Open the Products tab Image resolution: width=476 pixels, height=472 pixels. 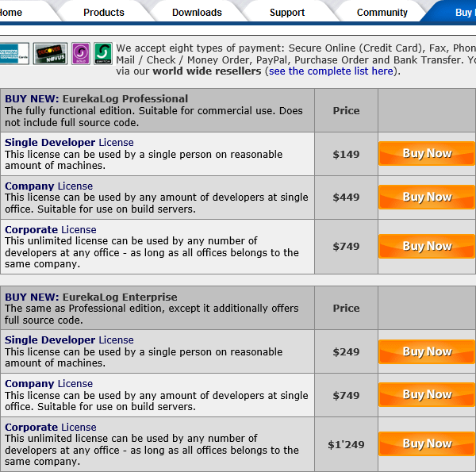point(104,13)
